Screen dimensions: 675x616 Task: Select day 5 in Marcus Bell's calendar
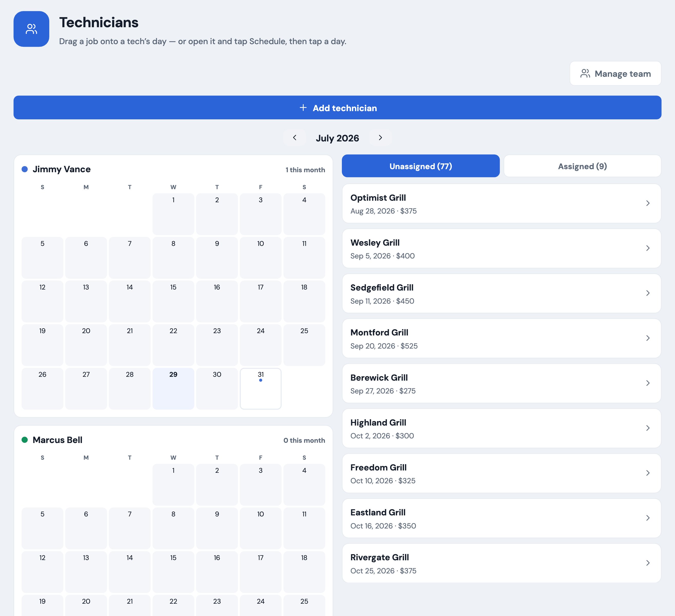(42, 528)
